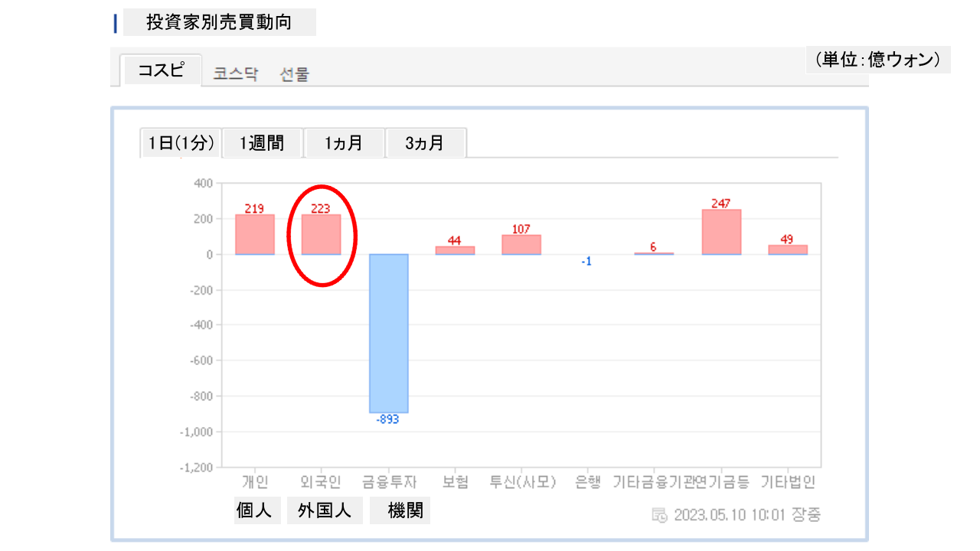Click the 기타법인 bar showing 49
The height and width of the screenshot is (551, 980).
788,249
